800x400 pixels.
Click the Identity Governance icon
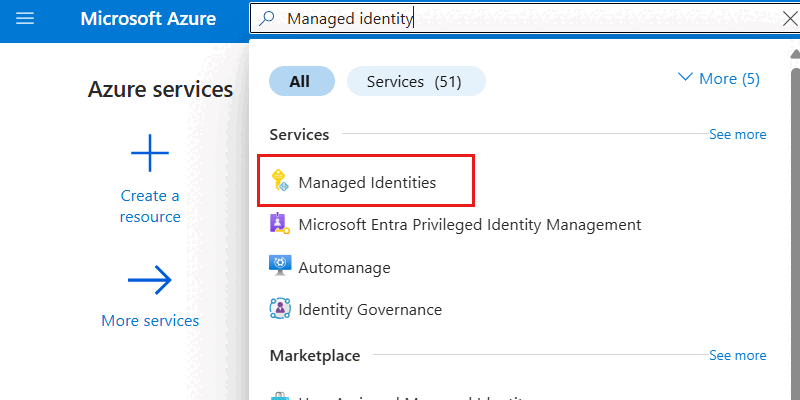coord(280,309)
